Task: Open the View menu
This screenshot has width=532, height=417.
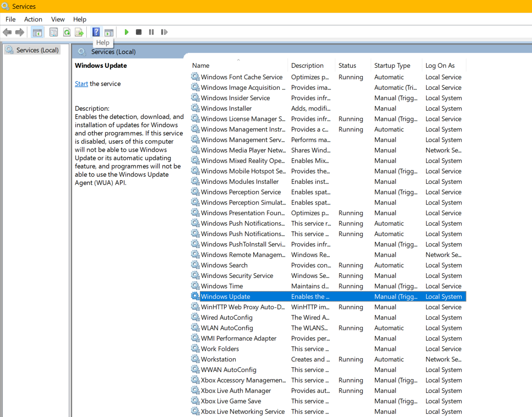Action: pos(58,19)
